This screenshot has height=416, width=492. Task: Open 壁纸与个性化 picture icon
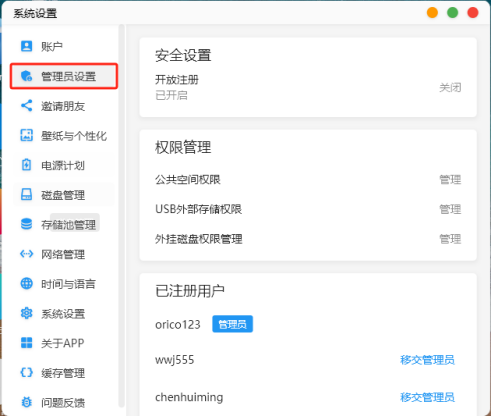27,135
